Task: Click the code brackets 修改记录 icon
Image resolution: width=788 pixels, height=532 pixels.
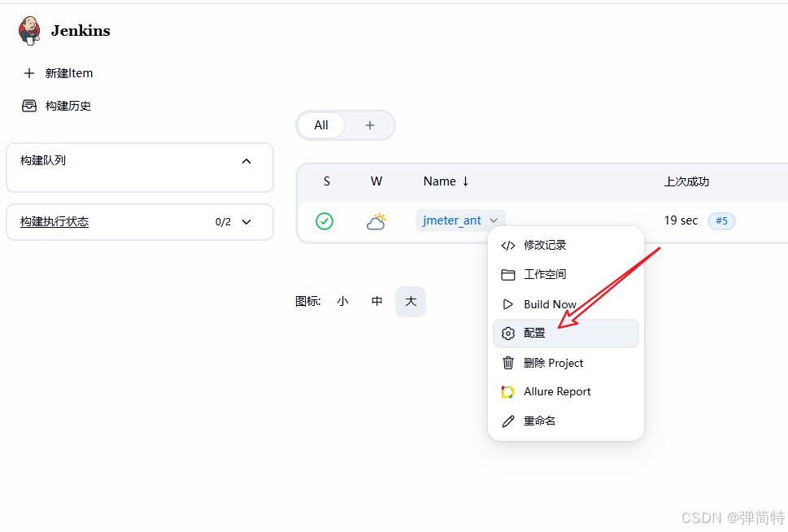Action: pos(508,246)
